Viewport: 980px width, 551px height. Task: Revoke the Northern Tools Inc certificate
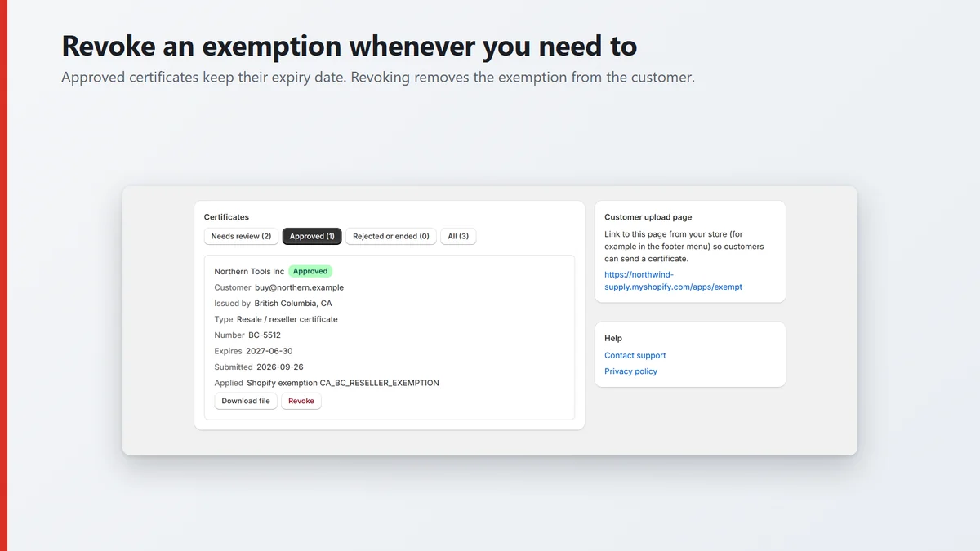[x=301, y=401]
